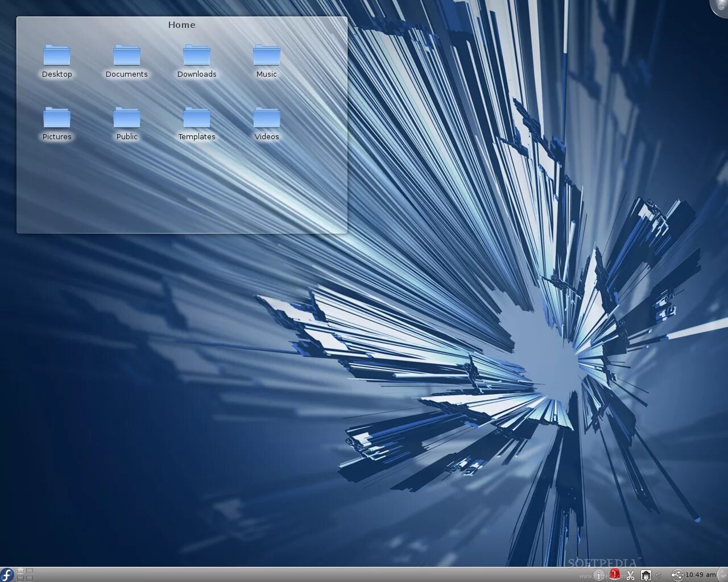The width and height of the screenshot is (728, 582).
Task: Open the Videos folder
Action: click(267, 124)
